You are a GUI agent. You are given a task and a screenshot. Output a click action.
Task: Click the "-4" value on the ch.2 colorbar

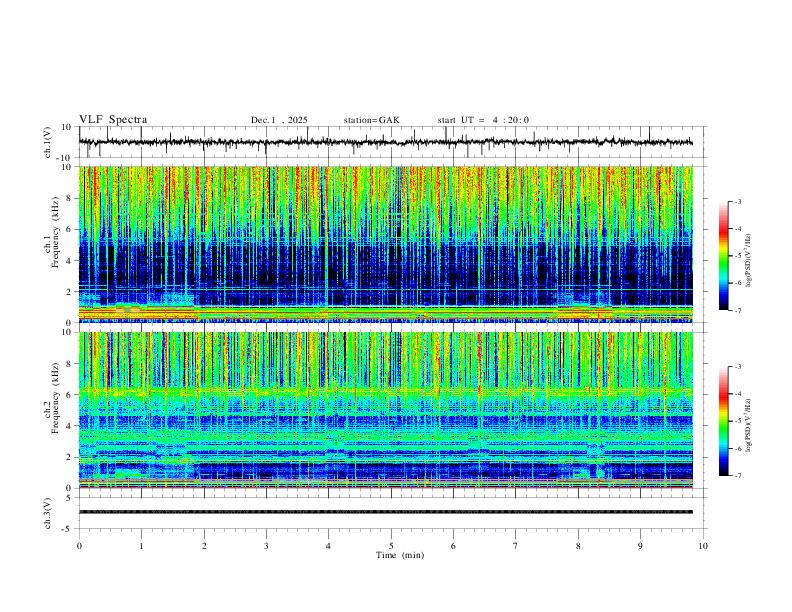tap(737, 394)
